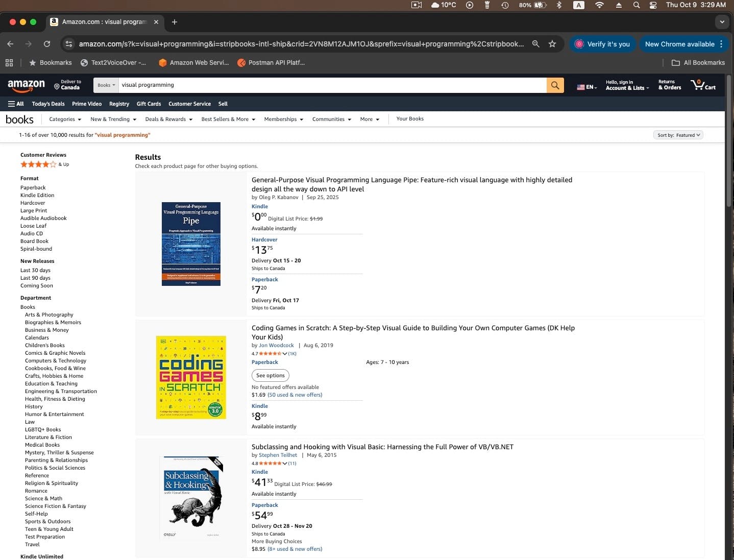Click the orange search magnifier button
This screenshot has width=734, height=560.
pos(555,85)
